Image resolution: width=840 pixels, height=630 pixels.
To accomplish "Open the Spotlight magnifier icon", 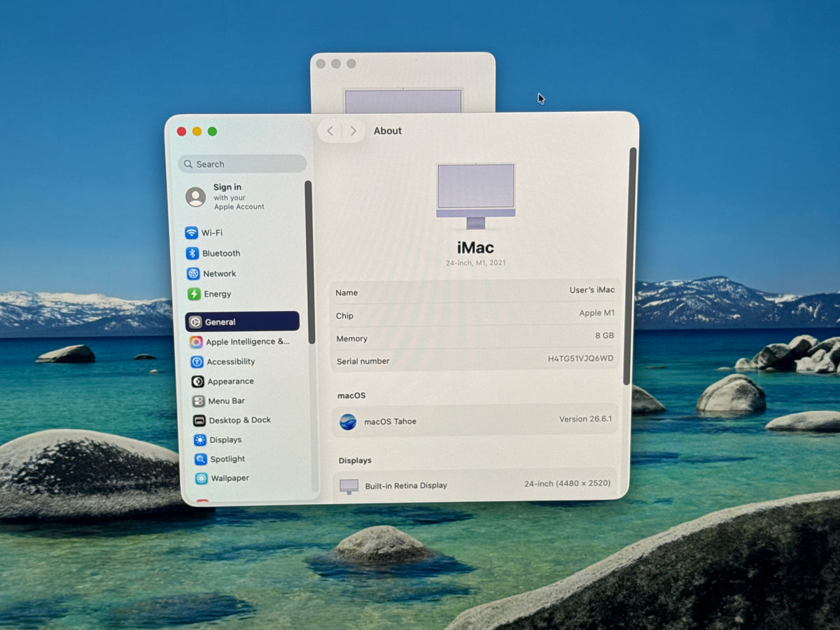I will 201,459.
